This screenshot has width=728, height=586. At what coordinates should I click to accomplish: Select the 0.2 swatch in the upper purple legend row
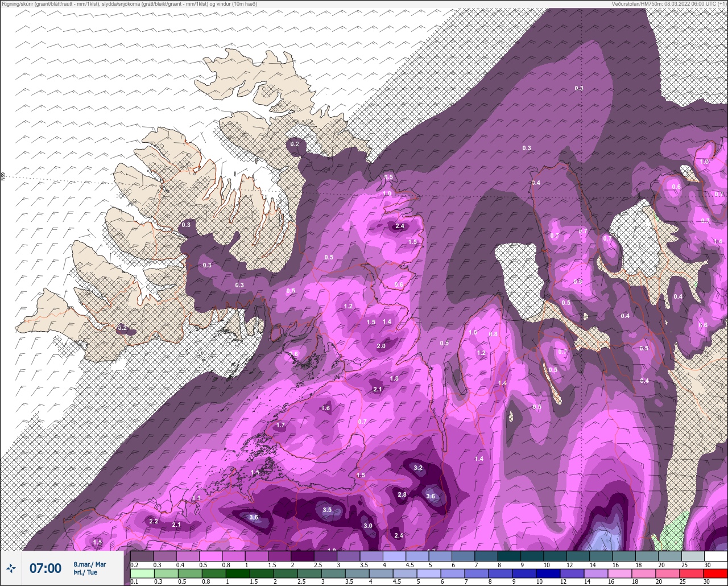[142, 556]
